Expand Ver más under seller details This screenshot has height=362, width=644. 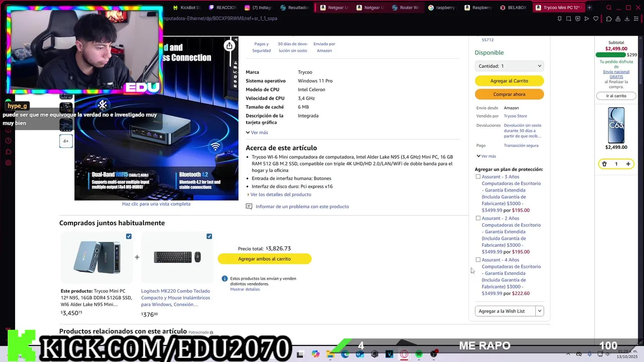coord(486,156)
